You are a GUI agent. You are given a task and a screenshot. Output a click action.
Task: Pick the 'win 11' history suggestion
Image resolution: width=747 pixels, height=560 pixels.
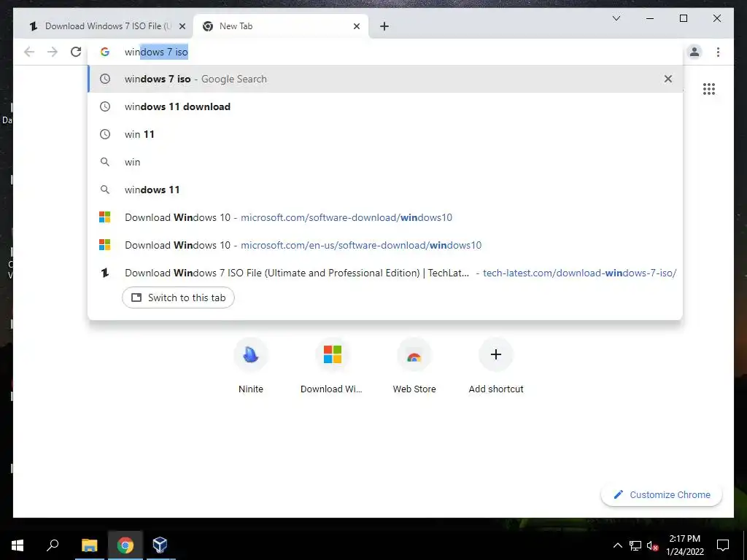click(x=385, y=134)
